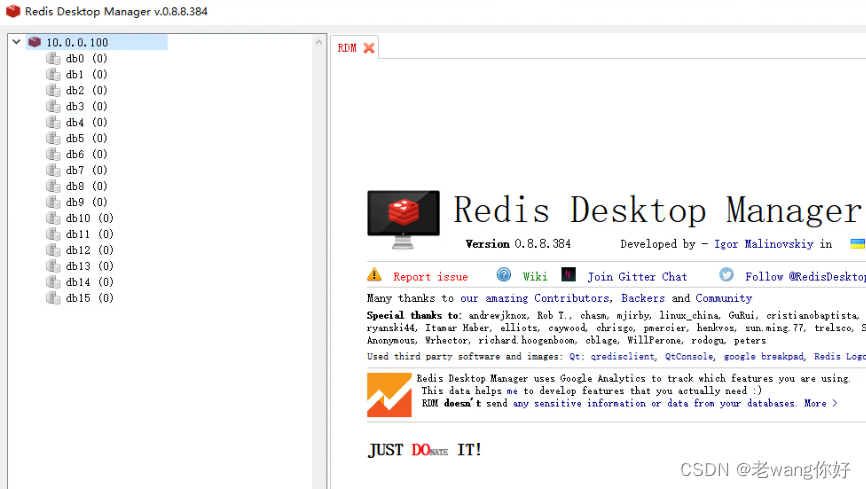Follow @RedisDesktop link
The width and height of the screenshot is (866, 489).
pyautogui.click(x=805, y=277)
